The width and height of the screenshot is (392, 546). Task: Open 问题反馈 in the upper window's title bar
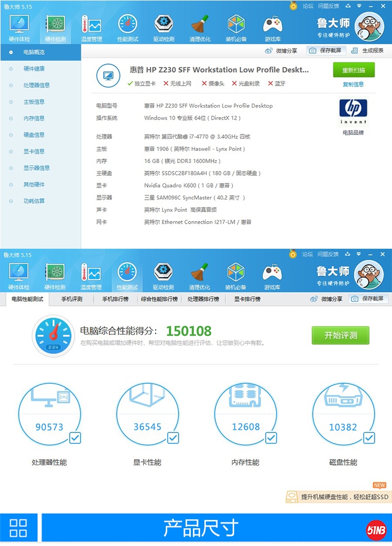pos(328,6)
